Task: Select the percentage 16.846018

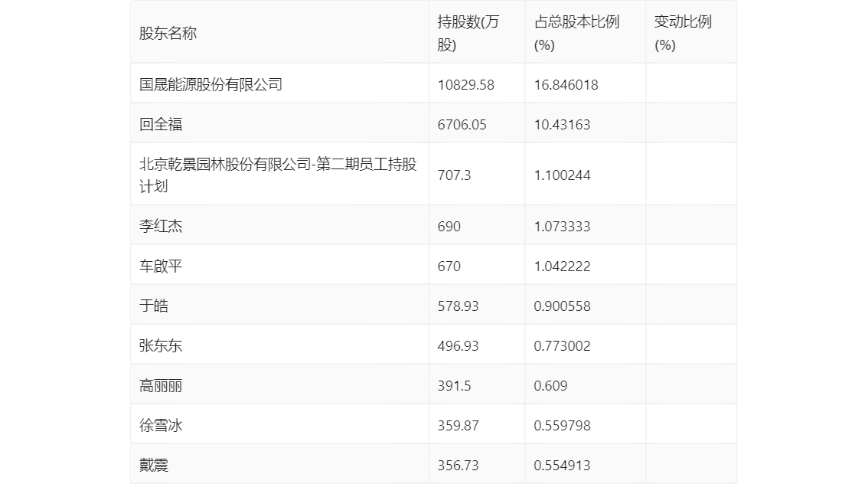Action: point(566,85)
